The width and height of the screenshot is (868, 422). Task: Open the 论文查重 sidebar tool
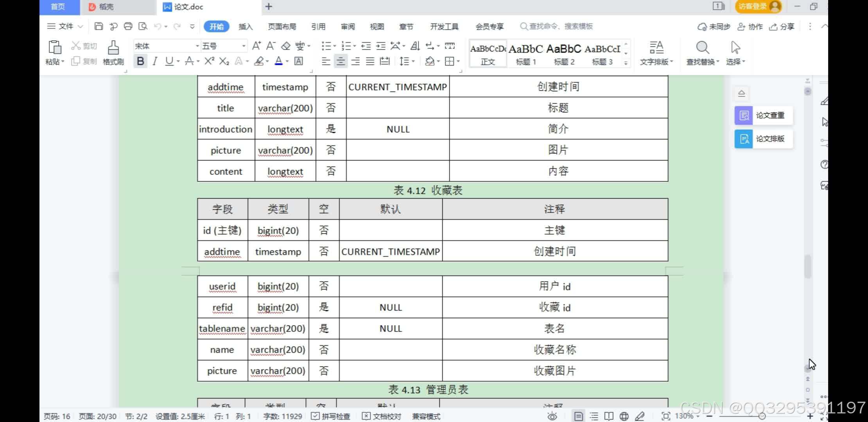click(764, 115)
